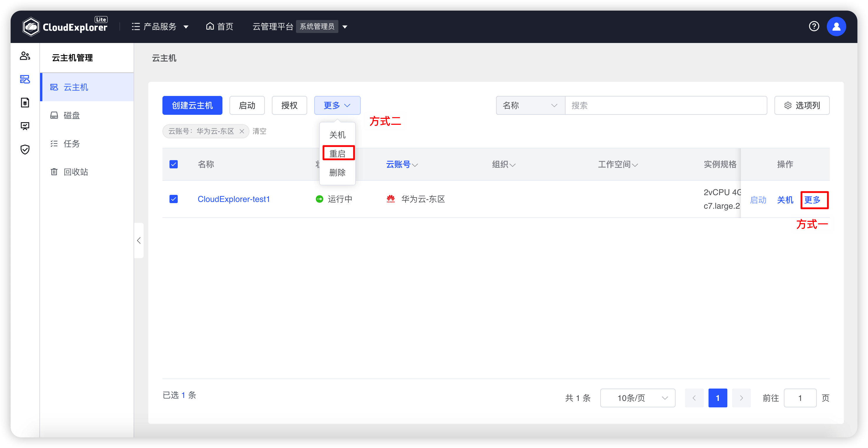Select 任务 in the sidebar
The image size is (868, 448).
coord(87,144)
